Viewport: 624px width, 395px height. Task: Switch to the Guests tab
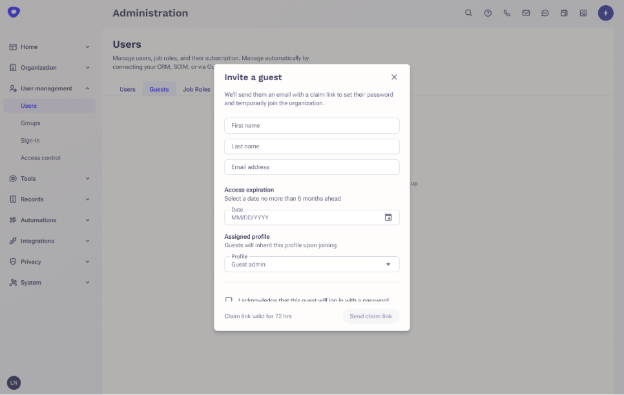[x=159, y=90]
